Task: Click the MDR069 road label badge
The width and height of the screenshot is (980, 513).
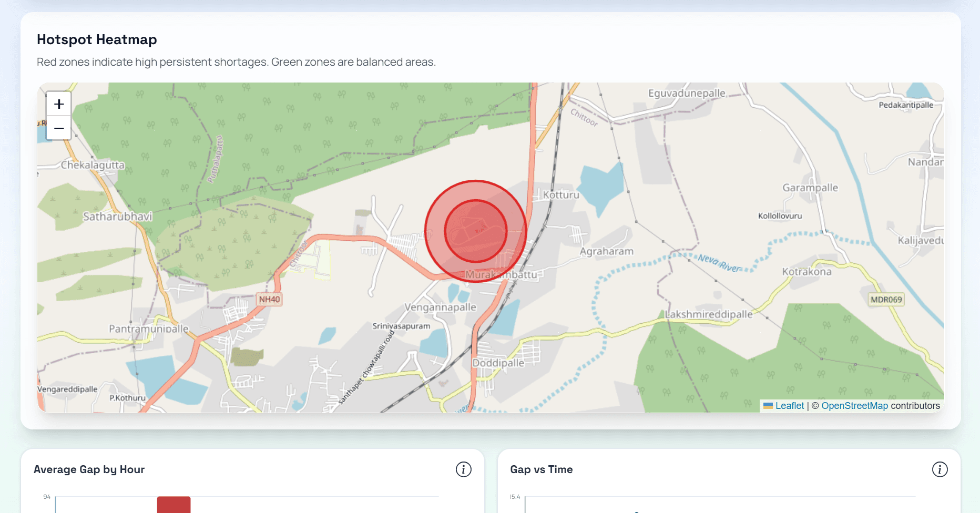Action: pyautogui.click(x=886, y=299)
